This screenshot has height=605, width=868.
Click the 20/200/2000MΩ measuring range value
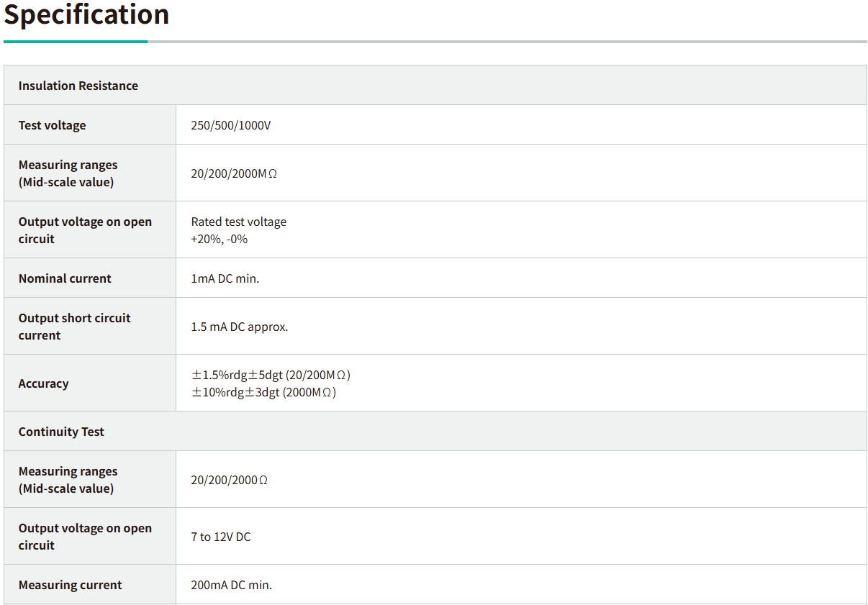[x=234, y=173]
